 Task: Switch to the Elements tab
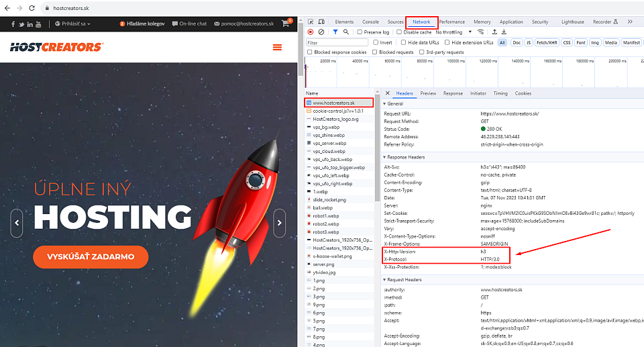click(x=344, y=21)
